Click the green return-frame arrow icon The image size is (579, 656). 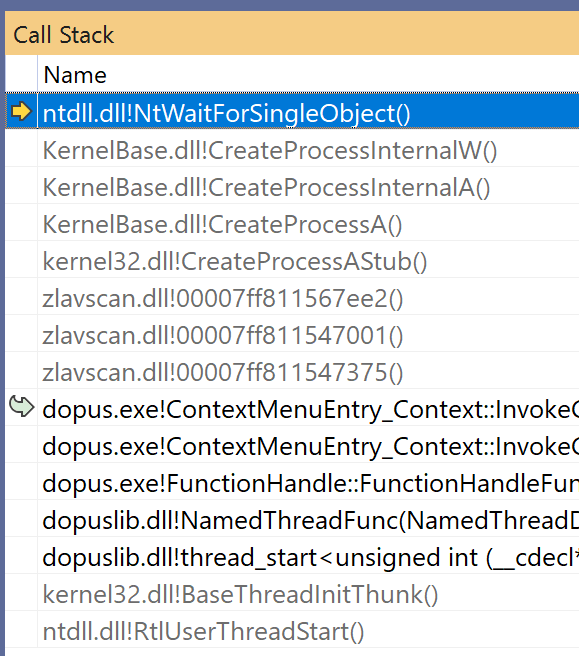tap(21, 406)
